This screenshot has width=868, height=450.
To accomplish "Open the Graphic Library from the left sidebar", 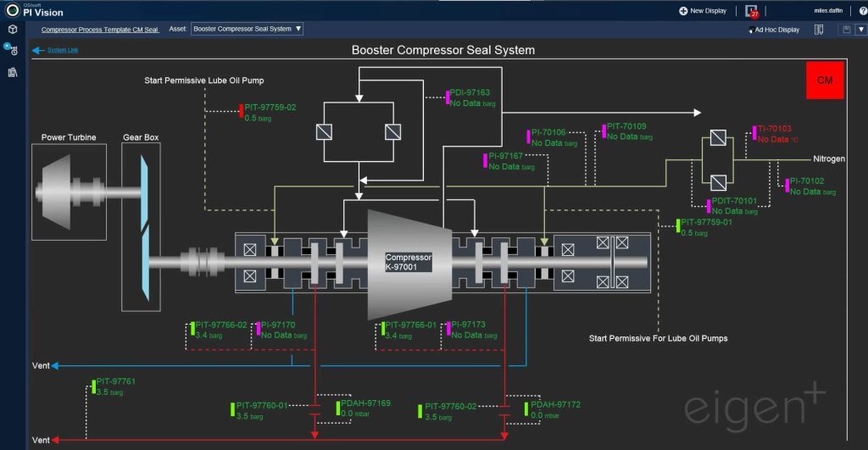I will click(x=12, y=72).
